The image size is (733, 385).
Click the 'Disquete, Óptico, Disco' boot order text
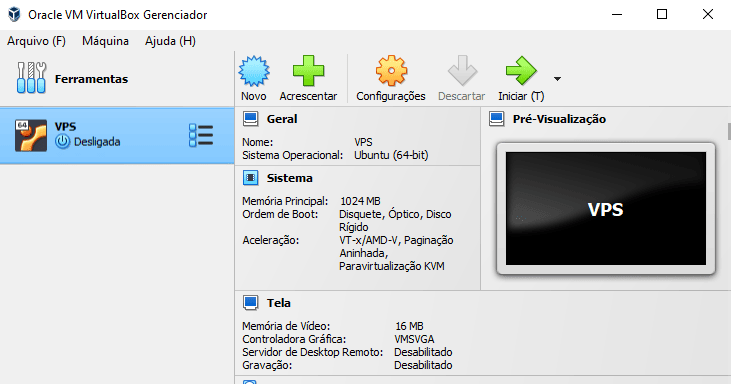[395, 214]
